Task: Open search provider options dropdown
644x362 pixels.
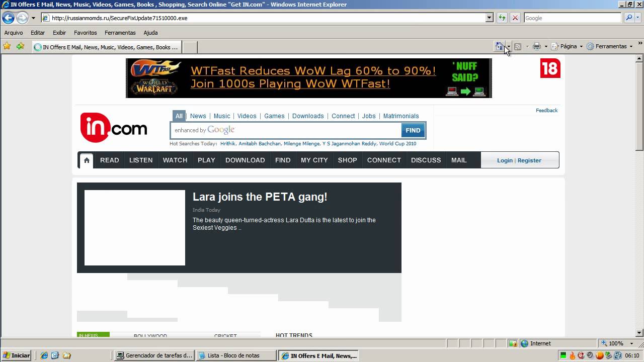Action: (x=638, y=18)
